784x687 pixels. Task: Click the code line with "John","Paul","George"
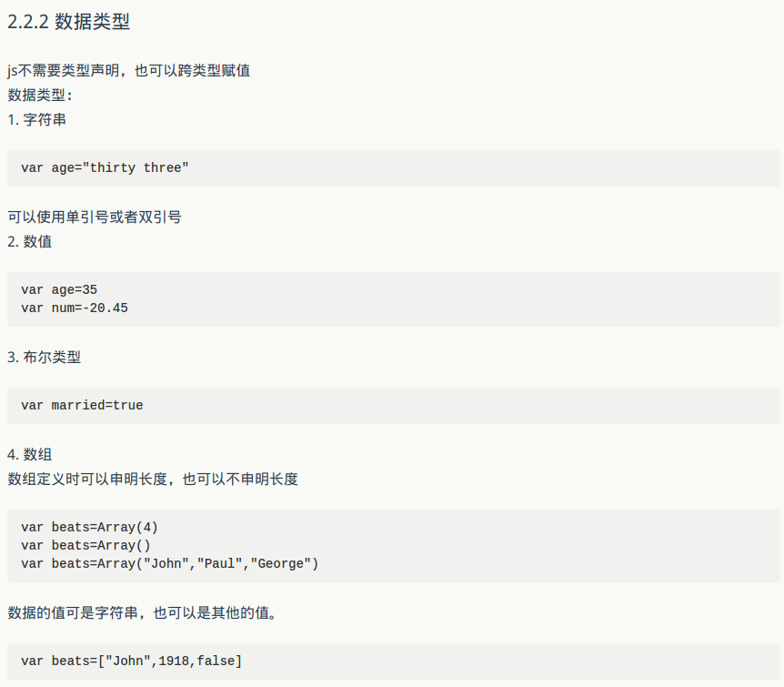click(170, 563)
